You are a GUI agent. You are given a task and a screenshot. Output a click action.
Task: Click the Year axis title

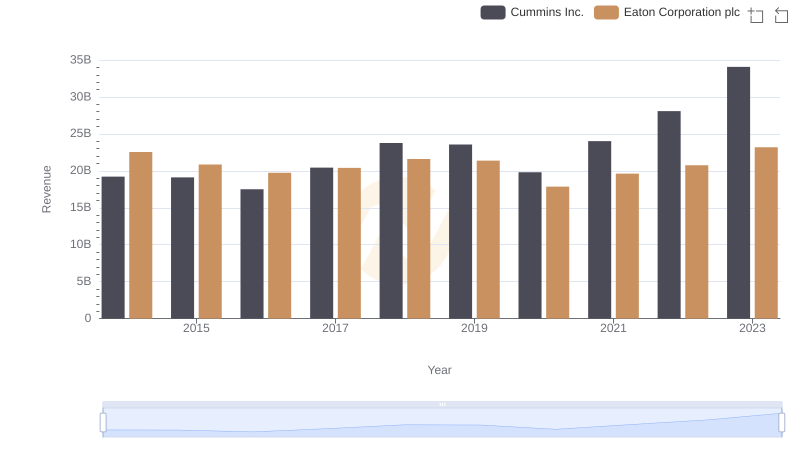(x=439, y=370)
